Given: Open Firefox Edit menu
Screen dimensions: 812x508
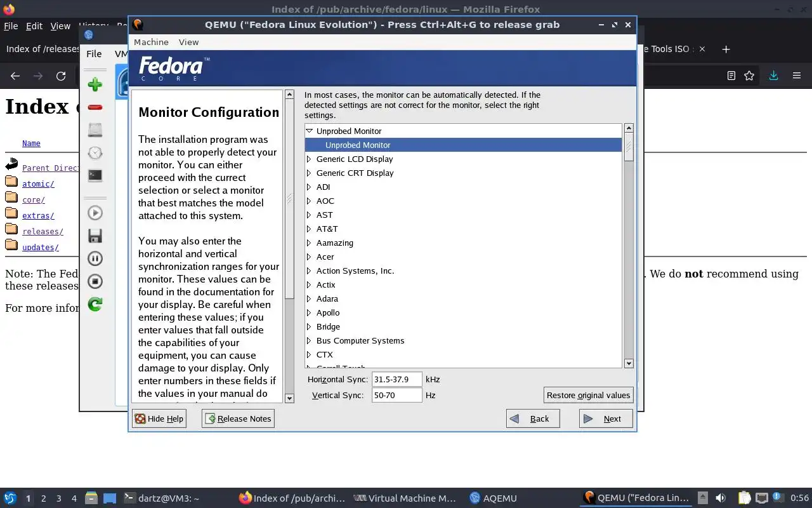Looking at the screenshot, I should (34, 26).
